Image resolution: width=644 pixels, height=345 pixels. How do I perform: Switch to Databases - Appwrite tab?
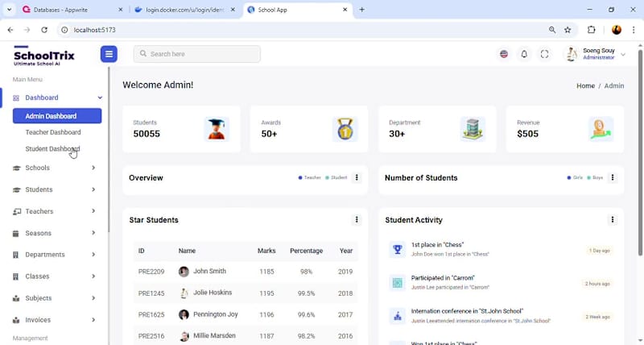coord(72,10)
